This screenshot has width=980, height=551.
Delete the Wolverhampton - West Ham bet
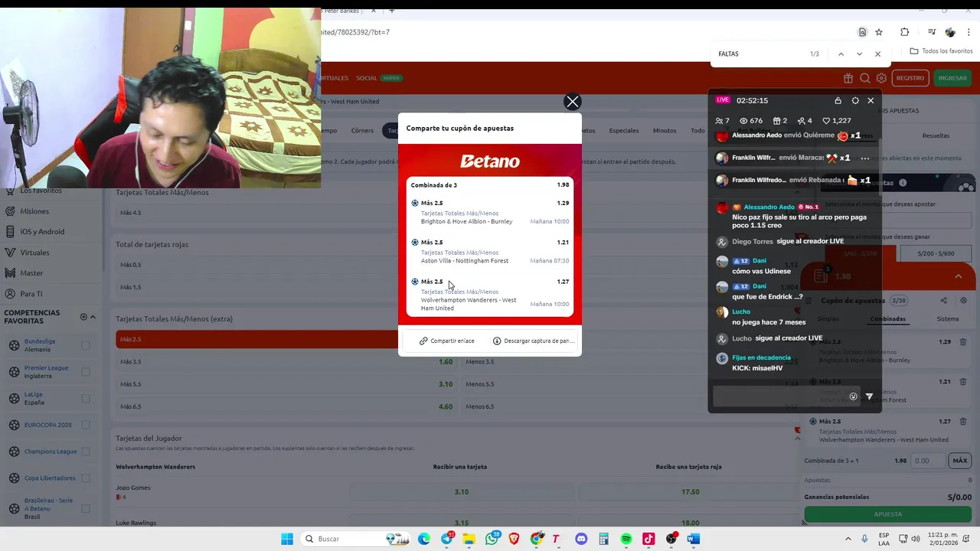963,422
